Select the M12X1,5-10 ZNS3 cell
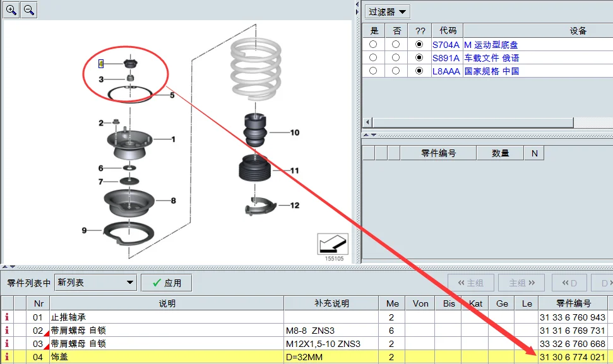 331,344
